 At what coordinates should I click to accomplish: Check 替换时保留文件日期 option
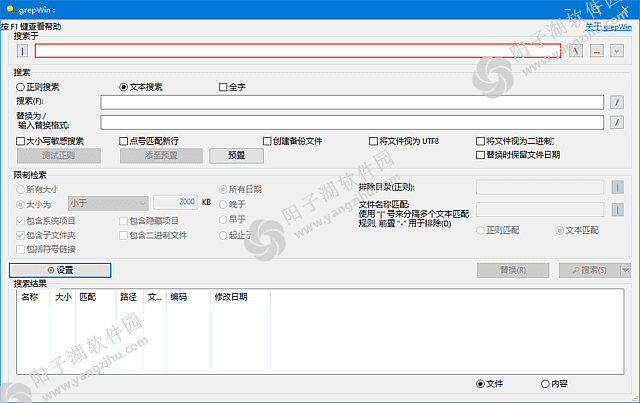(x=518, y=155)
